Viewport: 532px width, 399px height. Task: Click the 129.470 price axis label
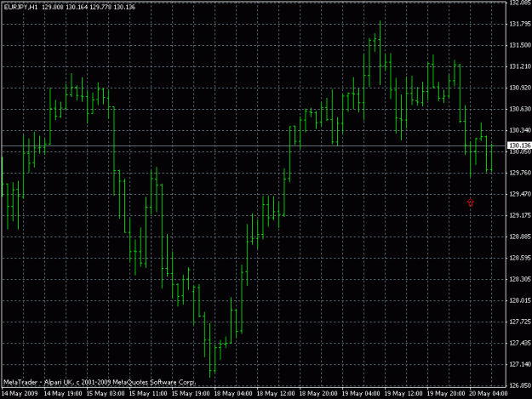520,194
